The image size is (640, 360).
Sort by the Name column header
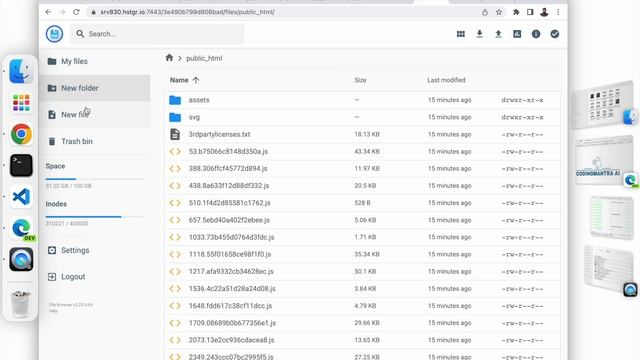coord(179,80)
